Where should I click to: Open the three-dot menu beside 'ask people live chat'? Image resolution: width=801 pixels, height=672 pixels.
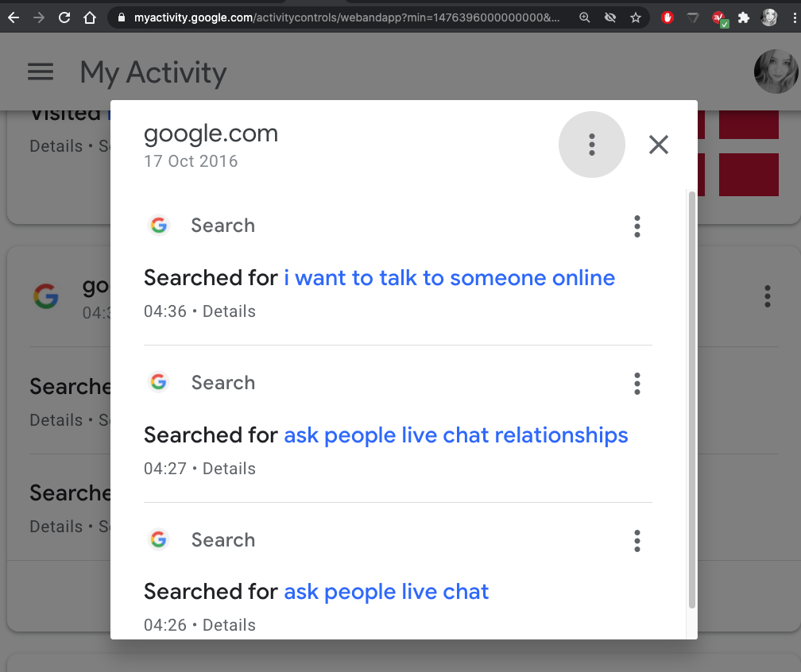[637, 541]
